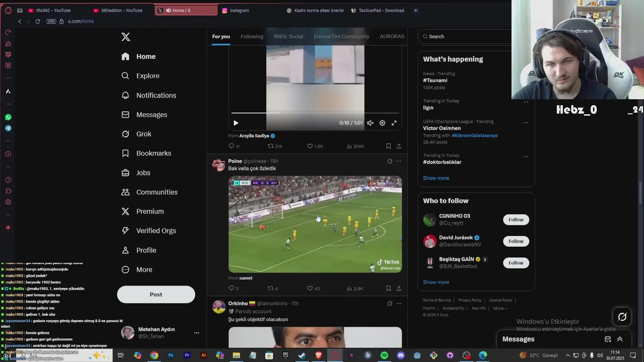Show more trends in What's happening

436,178
